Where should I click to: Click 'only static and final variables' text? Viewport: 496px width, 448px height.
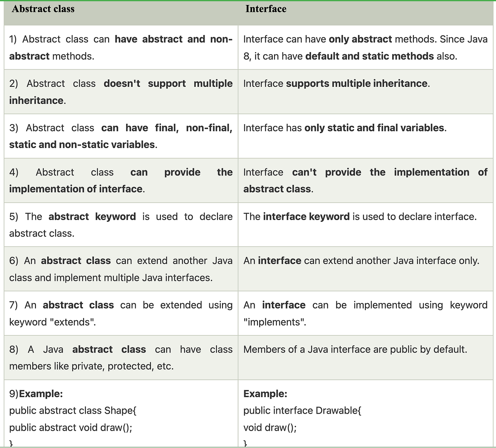click(x=374, y=128)
